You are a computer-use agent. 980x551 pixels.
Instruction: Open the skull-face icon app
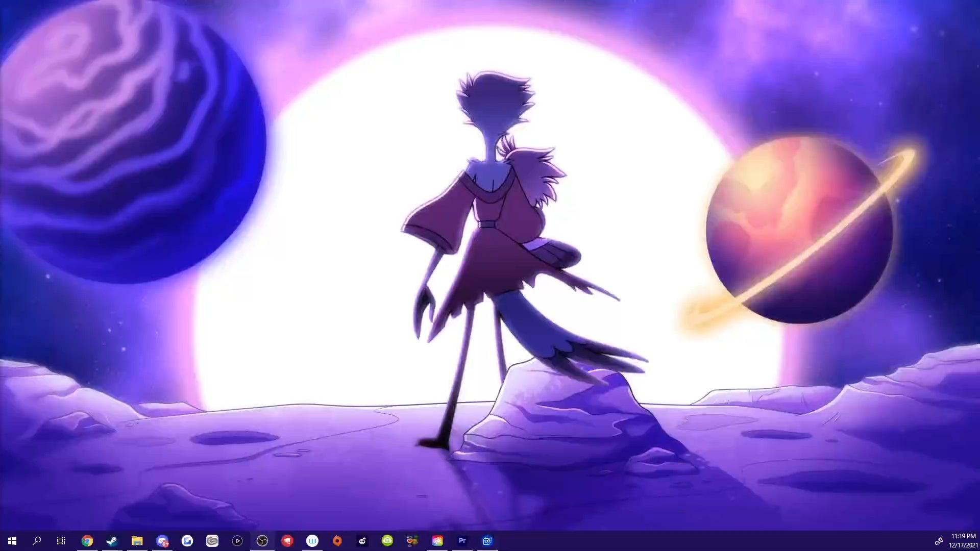pos(362,541)
